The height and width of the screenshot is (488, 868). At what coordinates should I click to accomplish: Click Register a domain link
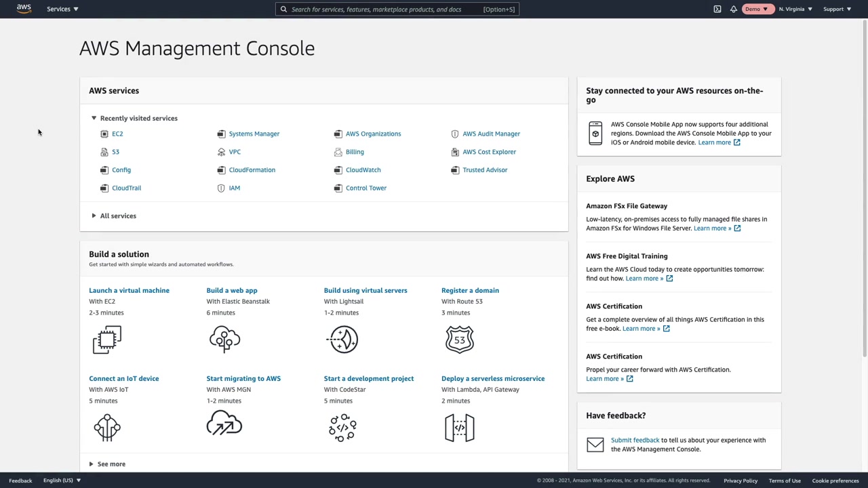(470, 291)
